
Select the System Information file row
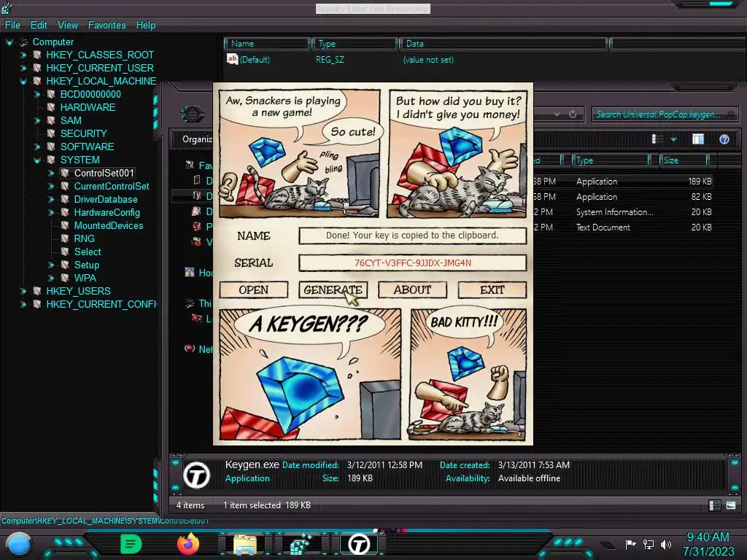pyautogui.click(x=623, y=212)
